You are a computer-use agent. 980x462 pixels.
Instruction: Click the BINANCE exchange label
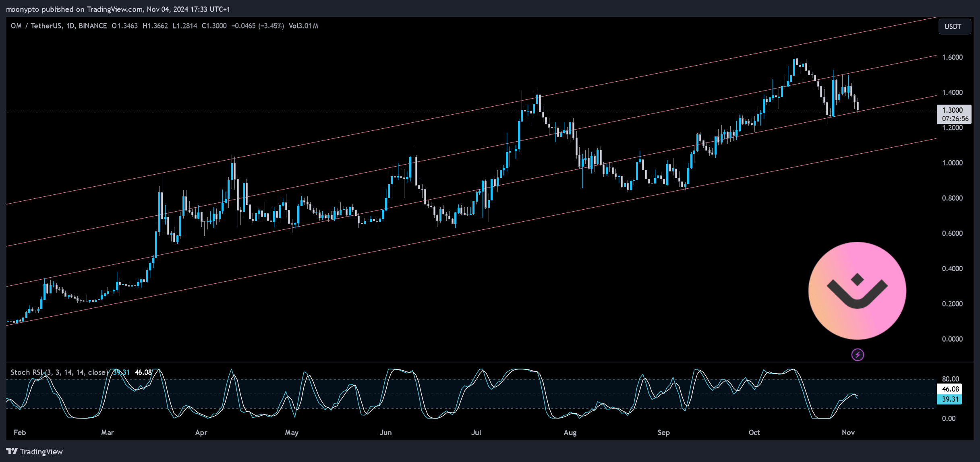(x=93, y=26)
